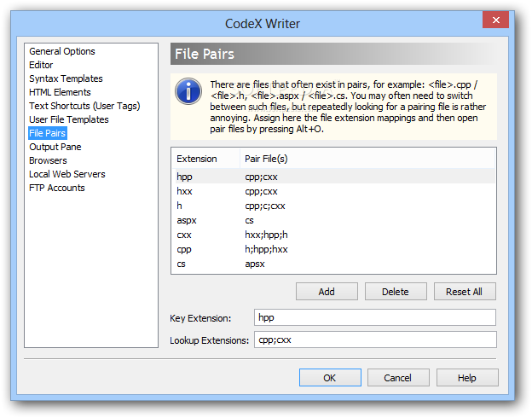Select the h extension row
Image resolution: width=532 pixels, height=418 pixels.
click(333, 206)
